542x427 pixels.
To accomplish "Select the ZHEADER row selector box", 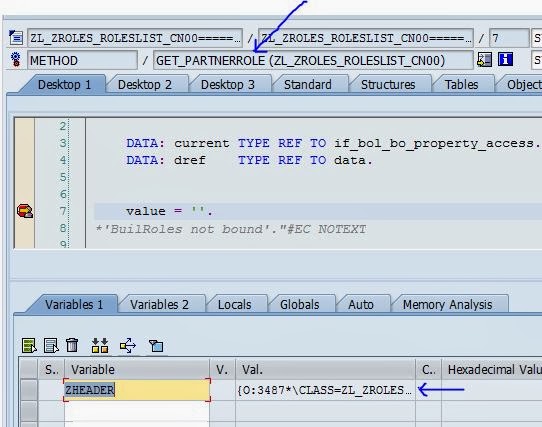I will [x=28, y=390].
